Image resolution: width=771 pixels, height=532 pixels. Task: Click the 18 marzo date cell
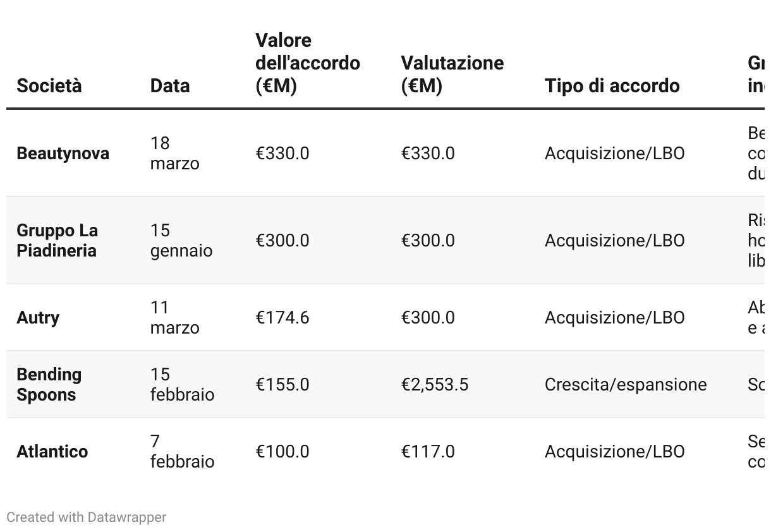tap(174, 154)
